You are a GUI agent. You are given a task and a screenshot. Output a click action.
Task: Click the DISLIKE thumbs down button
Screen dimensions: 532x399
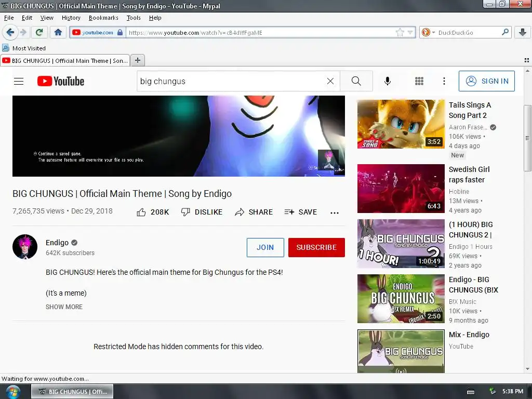[x=202, y=212]
